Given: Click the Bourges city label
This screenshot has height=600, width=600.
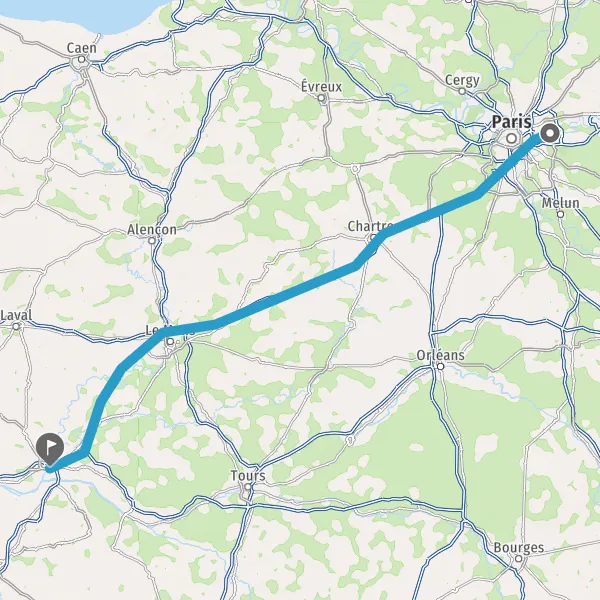Looking at the screenshot, I should click(518, 548).
